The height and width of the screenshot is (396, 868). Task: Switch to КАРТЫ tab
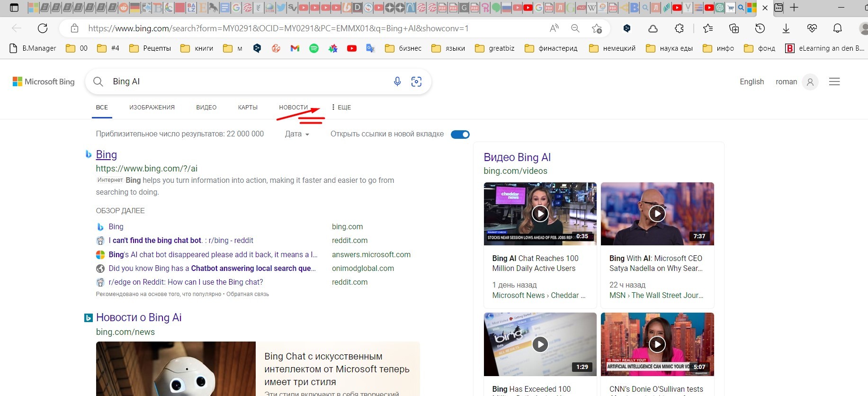(248, 108)
